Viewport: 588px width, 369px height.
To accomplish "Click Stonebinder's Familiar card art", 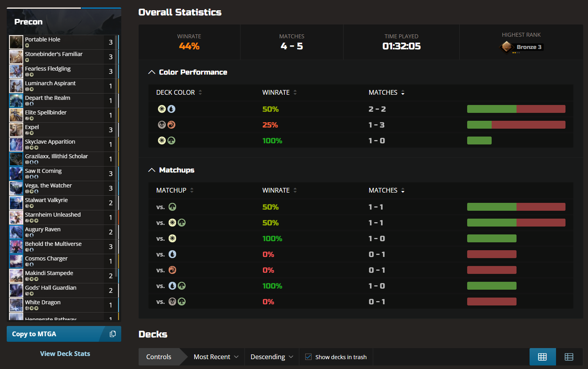I will coord(16,57).
